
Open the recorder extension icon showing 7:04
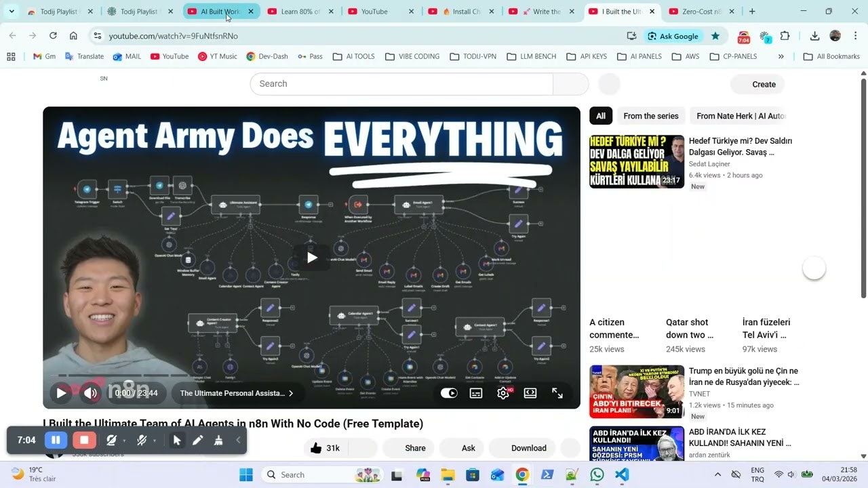744,37
